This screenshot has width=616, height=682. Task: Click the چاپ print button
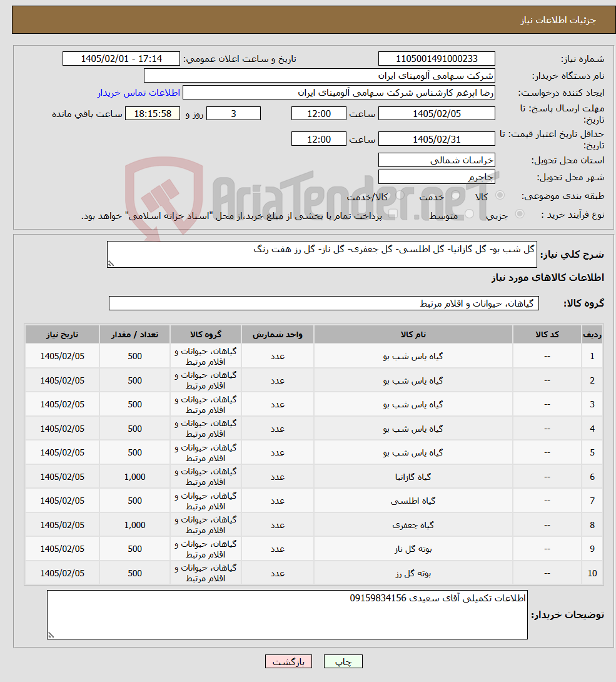coord(343,661)
